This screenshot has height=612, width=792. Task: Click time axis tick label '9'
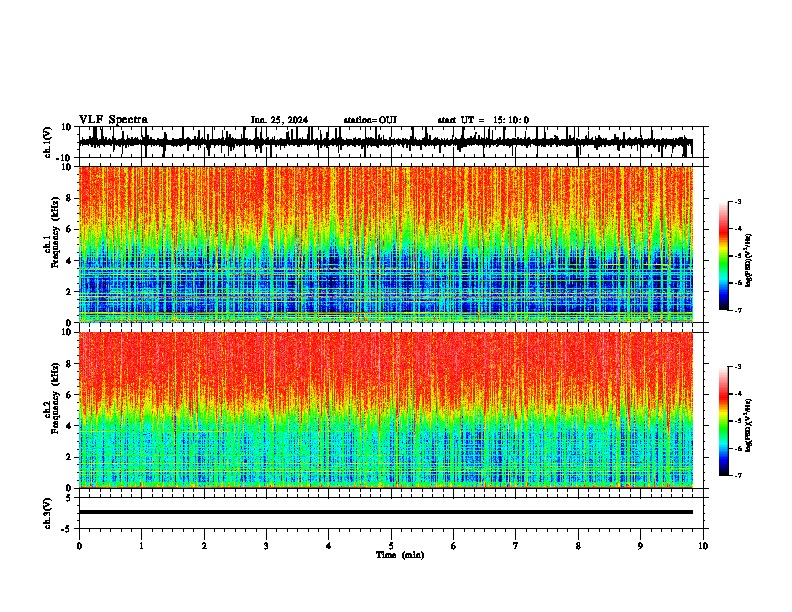640,546
